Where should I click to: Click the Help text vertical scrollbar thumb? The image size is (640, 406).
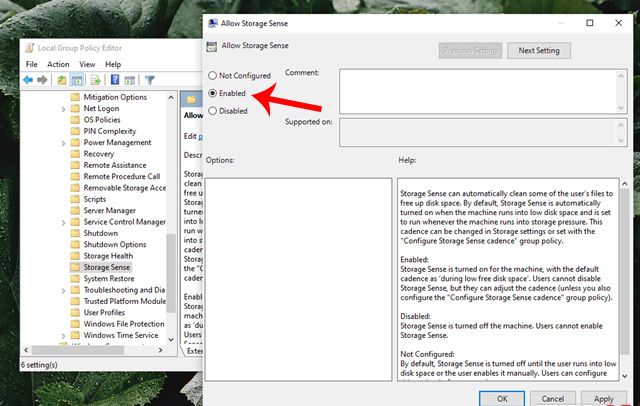(624, 272)
